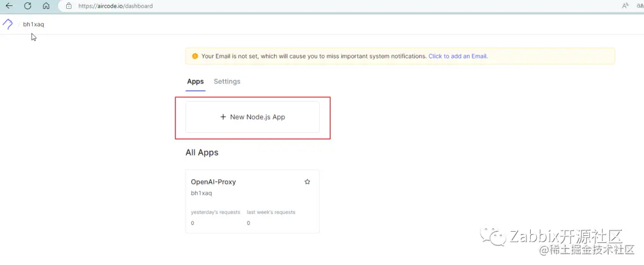Open the read aloud icon in the address bar
The image size is (644, 265).
click(625, 6)
